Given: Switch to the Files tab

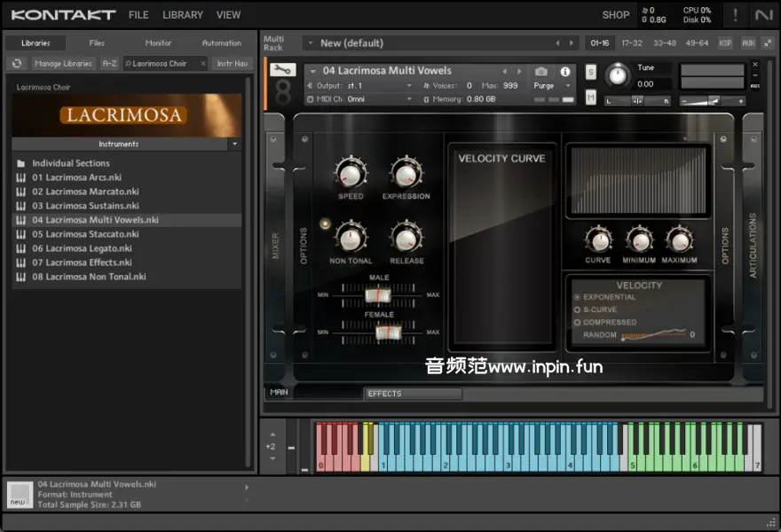Looking at the screenshot, I should (x=97, y=43).
